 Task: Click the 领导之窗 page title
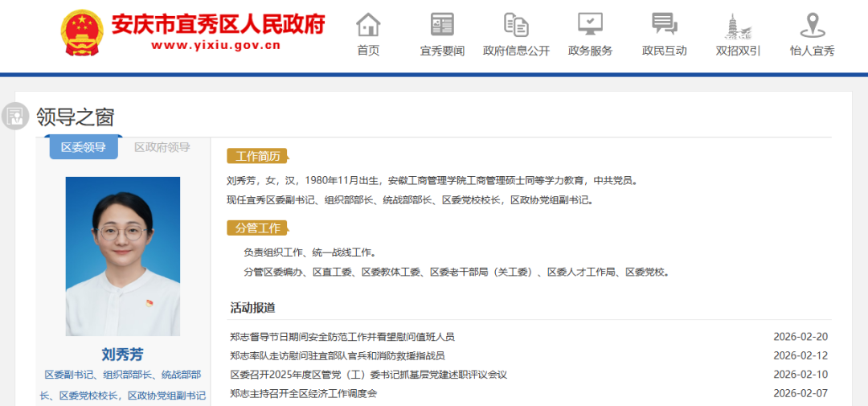pyautogui.click(x=76, y=117)
